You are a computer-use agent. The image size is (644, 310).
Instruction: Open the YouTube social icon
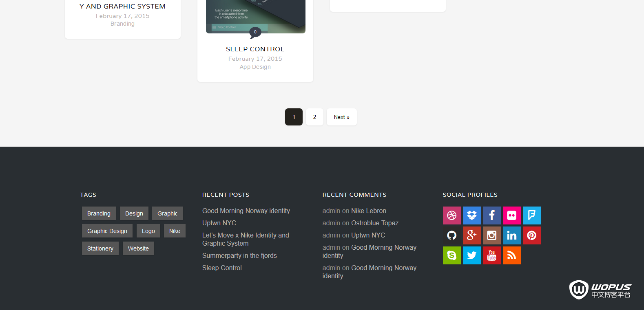tap(491, 255)
